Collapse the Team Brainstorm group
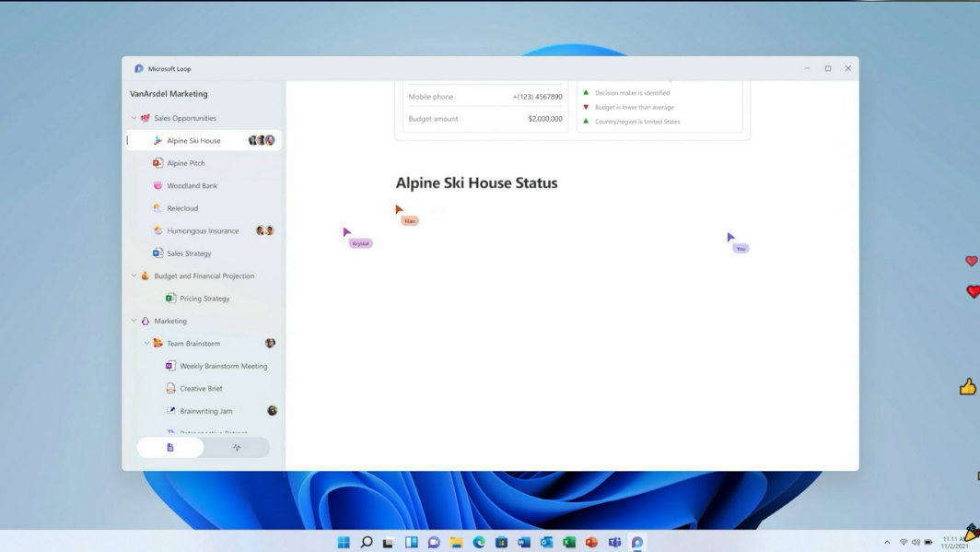 click(x=146, y=343)
